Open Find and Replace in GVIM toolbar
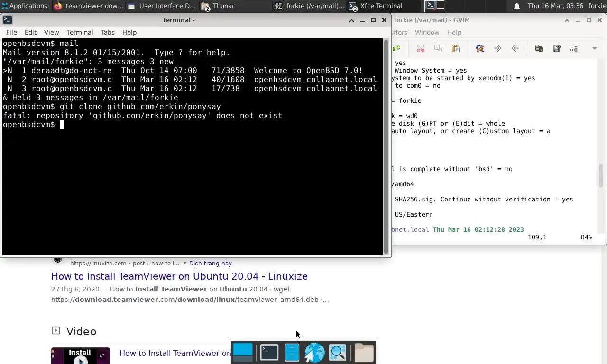 click(x=480, y=48)
